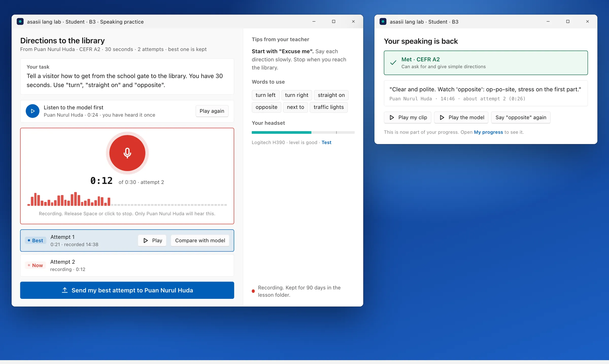Image resolution: width=609 pixels, height=364 pixels.
Task: Play Attempt 1 recording
Action: pyautogui.click(x=152, y=240)
